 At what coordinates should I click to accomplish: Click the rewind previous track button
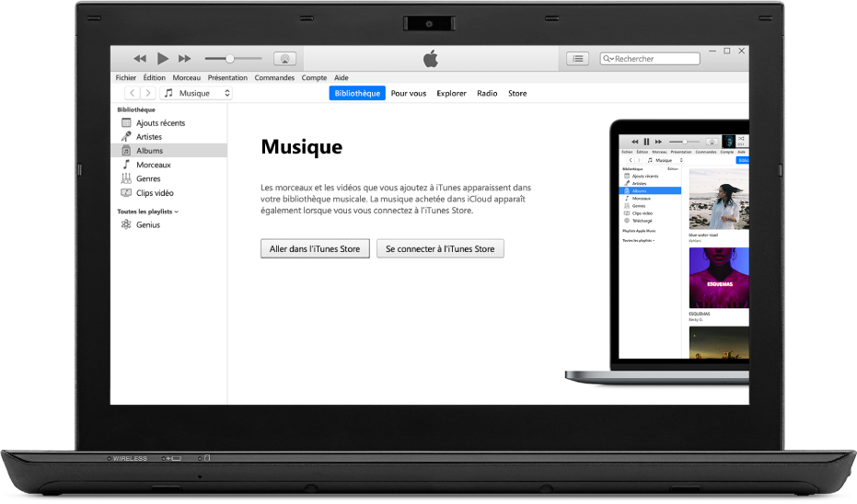coord(140,59)
